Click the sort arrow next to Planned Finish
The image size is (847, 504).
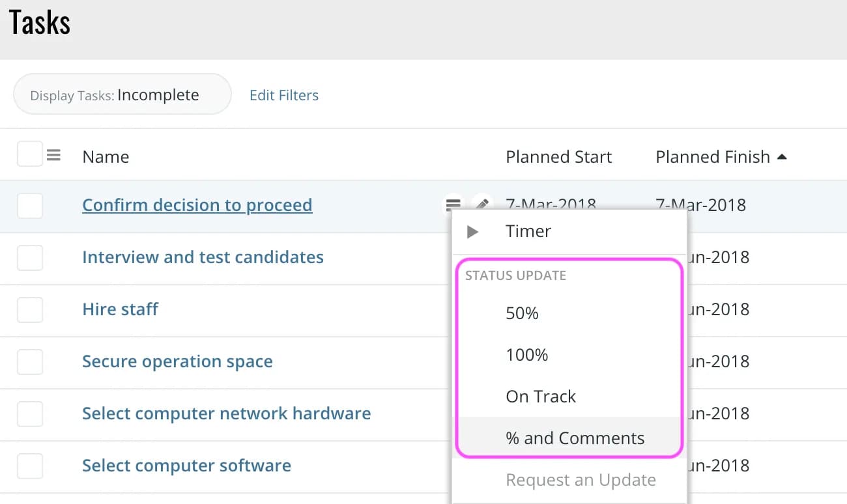782,157
